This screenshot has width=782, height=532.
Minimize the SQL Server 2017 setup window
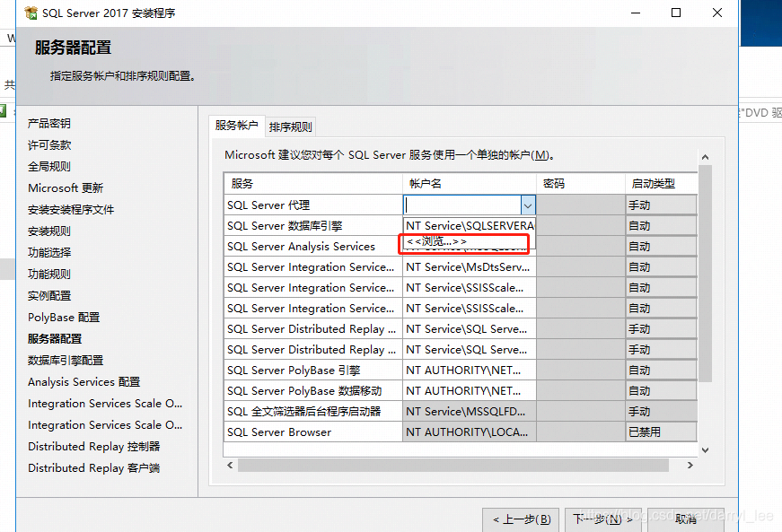coord(636,13)
